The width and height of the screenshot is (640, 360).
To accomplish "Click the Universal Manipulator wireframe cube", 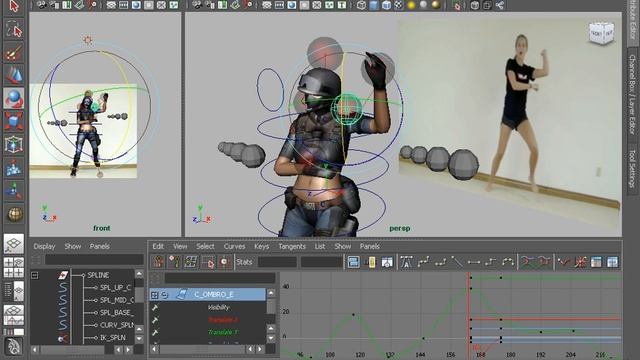I will click(x=14, y=144).
